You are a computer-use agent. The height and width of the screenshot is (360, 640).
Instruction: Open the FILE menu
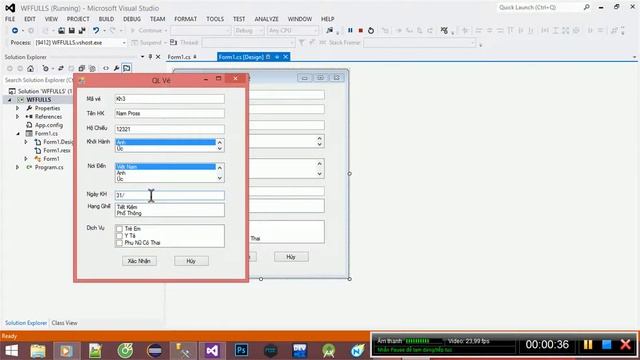click(10, 19)
